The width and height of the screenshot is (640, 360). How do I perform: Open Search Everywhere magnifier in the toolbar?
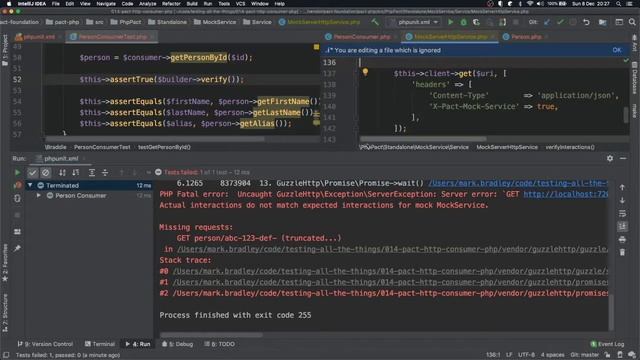pyautogui.click(x=632, y=22)
